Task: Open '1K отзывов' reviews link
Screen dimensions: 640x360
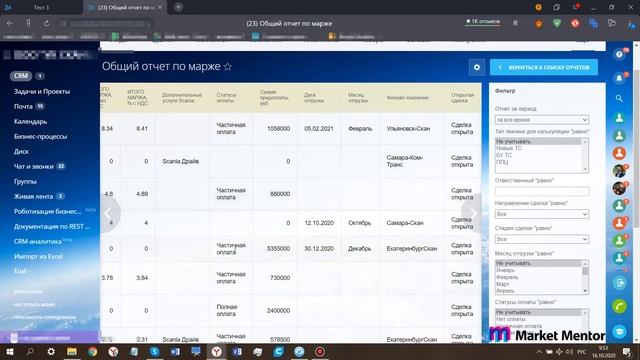Action: (483, 21)
